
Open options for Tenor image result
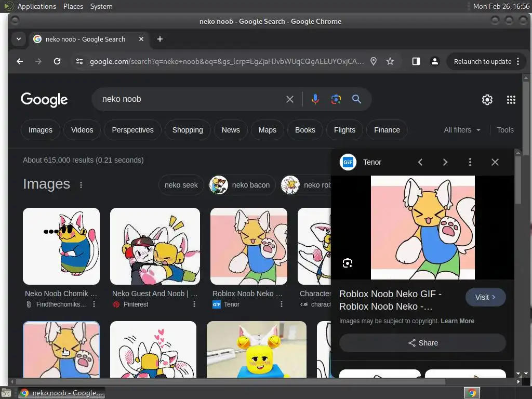281,304
